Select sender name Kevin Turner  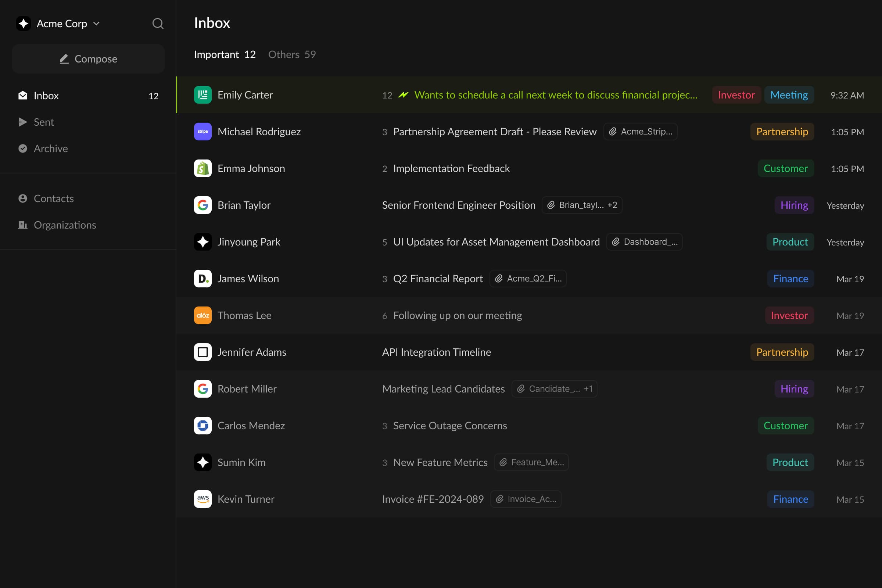click(246, 499)
